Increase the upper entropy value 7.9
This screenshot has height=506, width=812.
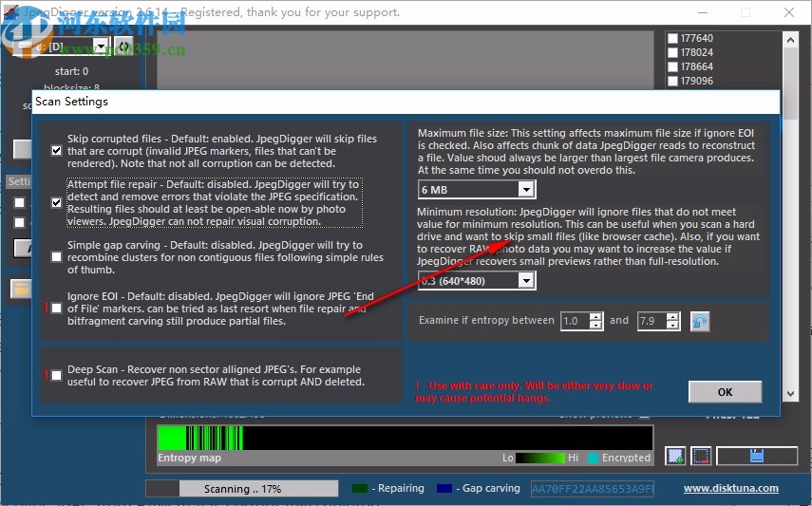pyautogui.click(x=672, y=317)
